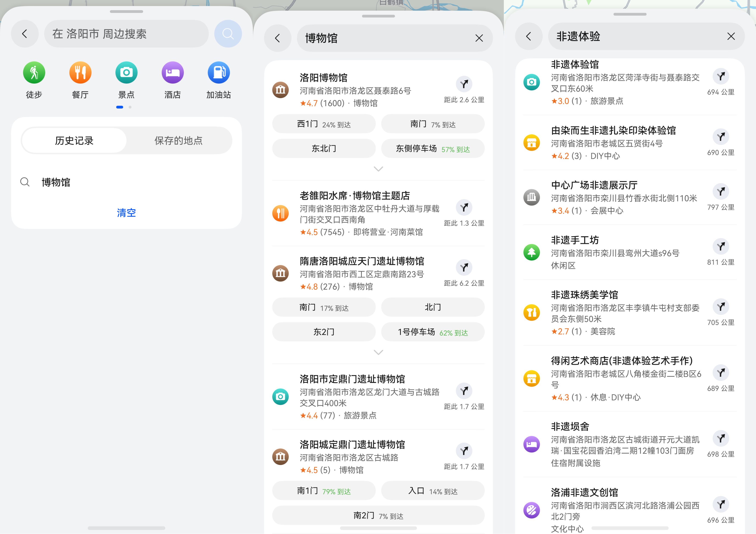Navigate to 隋唐洛阳城应天门遗址博物馆 direction icon

pos(464,267)
